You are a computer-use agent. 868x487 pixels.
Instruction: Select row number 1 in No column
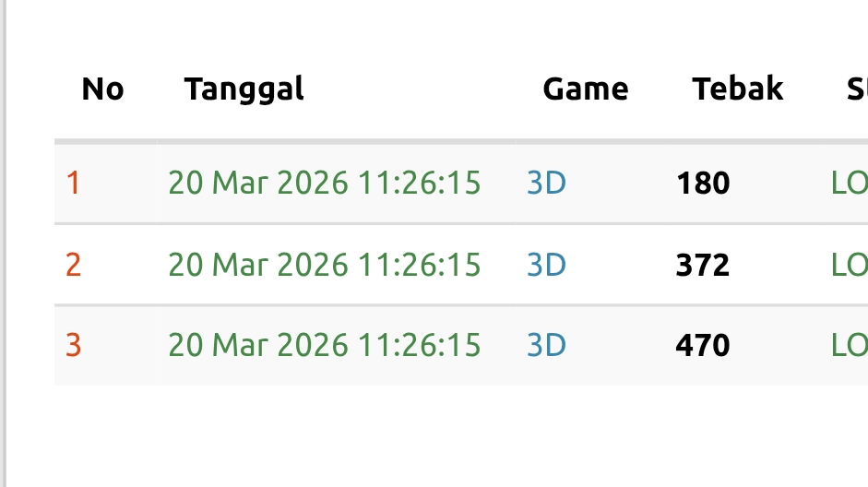pos(73,184)
